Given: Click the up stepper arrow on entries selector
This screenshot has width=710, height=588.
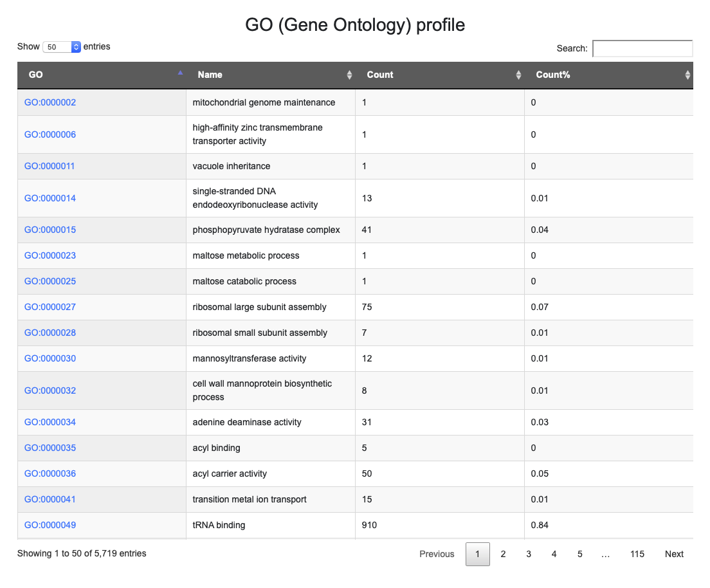Looking at the screenshot, I should point(76,44).
